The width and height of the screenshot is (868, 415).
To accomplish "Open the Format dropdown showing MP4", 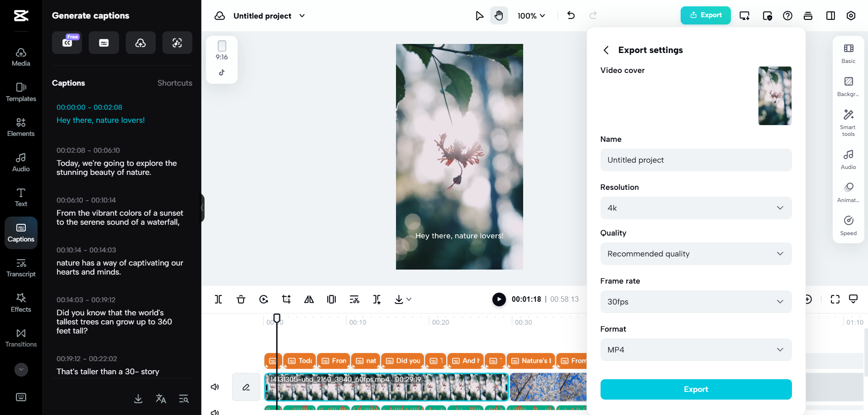I will [696, 350].
